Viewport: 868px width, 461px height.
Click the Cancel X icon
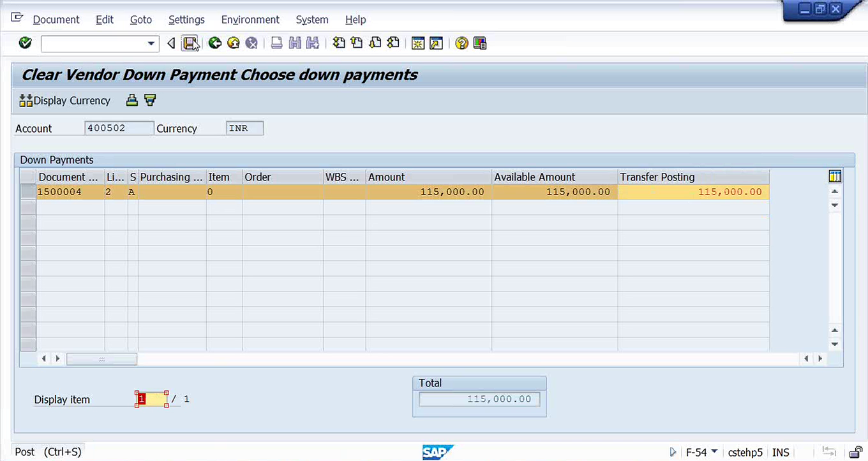[251, 43]
